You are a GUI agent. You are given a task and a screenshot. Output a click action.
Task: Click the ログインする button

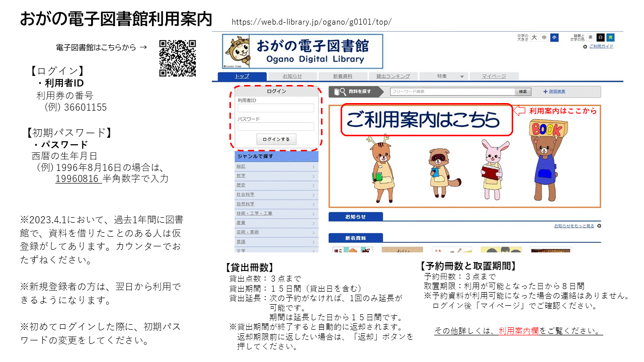276,139
